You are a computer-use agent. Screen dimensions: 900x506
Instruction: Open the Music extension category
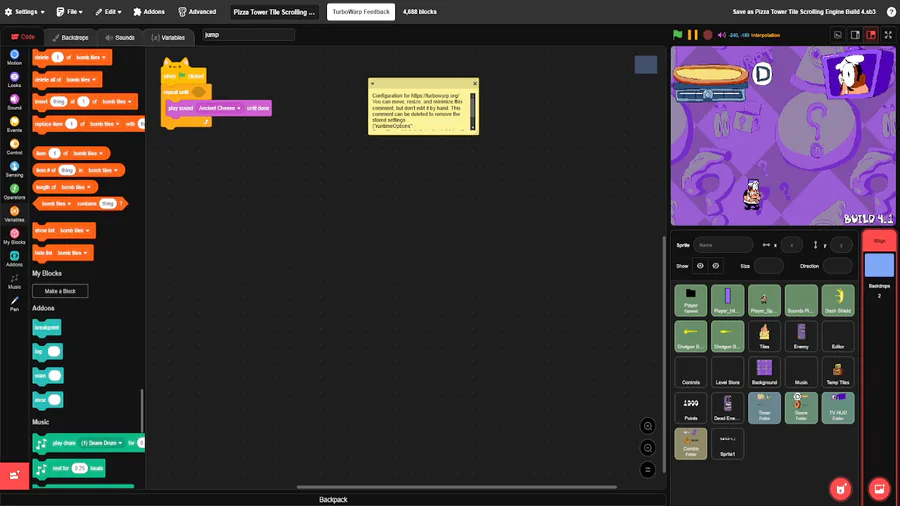coord(14,281)
